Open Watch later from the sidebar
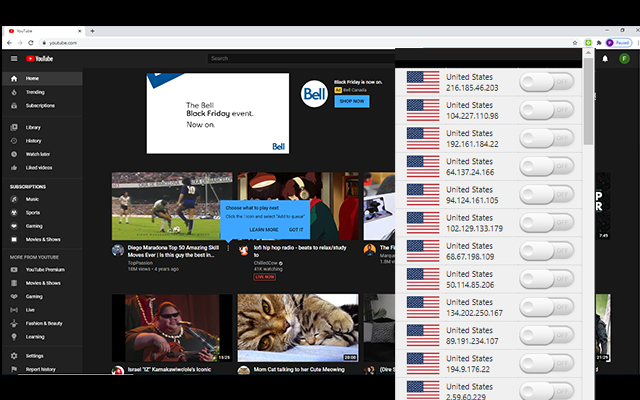Screen dimensions: 640x400 pos(37,154)
